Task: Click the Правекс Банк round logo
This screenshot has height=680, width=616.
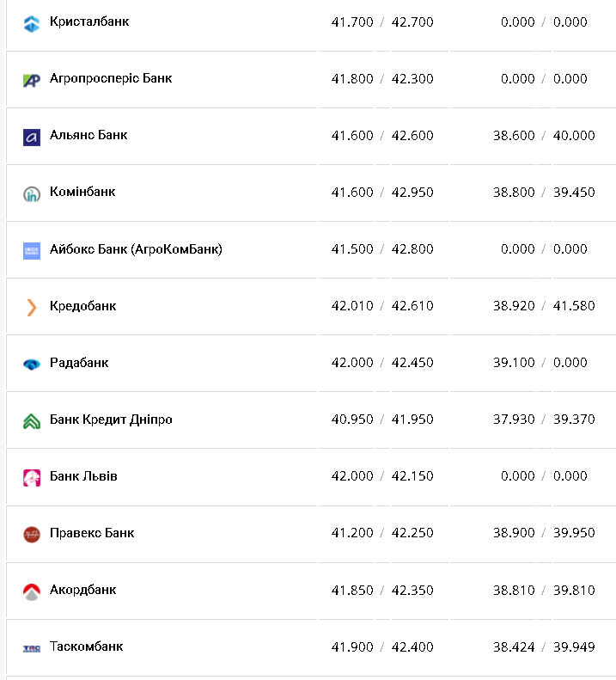Action: click(32, 534)
